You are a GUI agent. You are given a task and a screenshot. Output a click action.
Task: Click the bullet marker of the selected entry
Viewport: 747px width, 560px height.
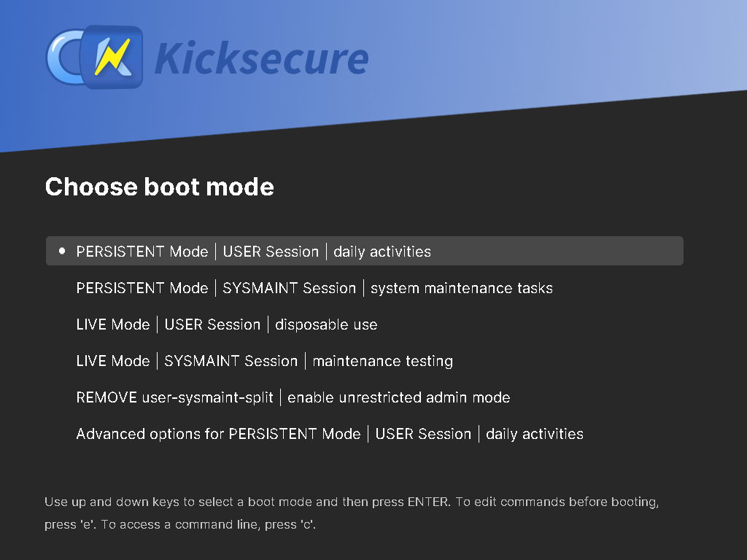(x=61, y=251)
